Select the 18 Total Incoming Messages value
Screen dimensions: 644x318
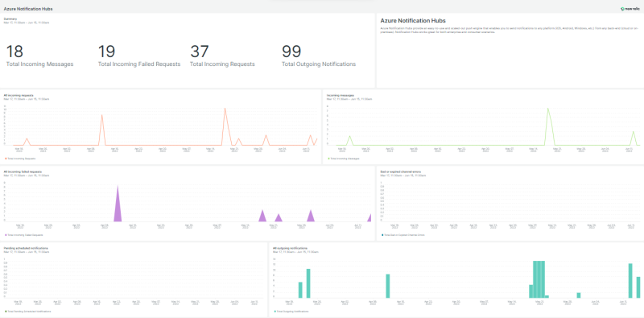click(x=14, y=52)
